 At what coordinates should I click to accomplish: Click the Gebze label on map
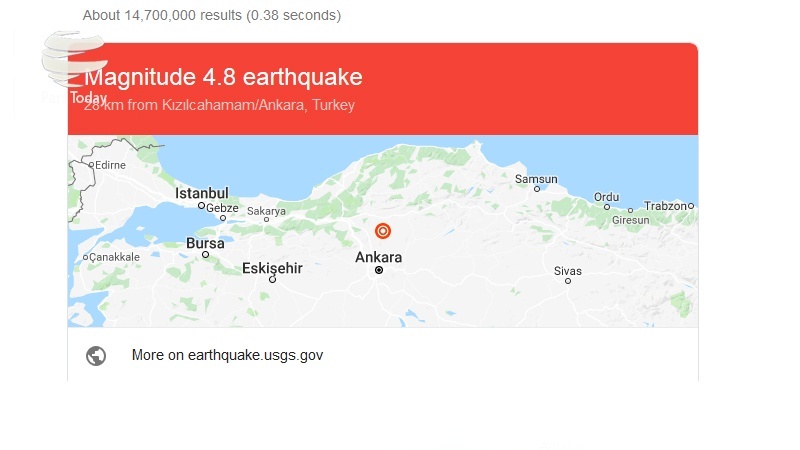222,207
